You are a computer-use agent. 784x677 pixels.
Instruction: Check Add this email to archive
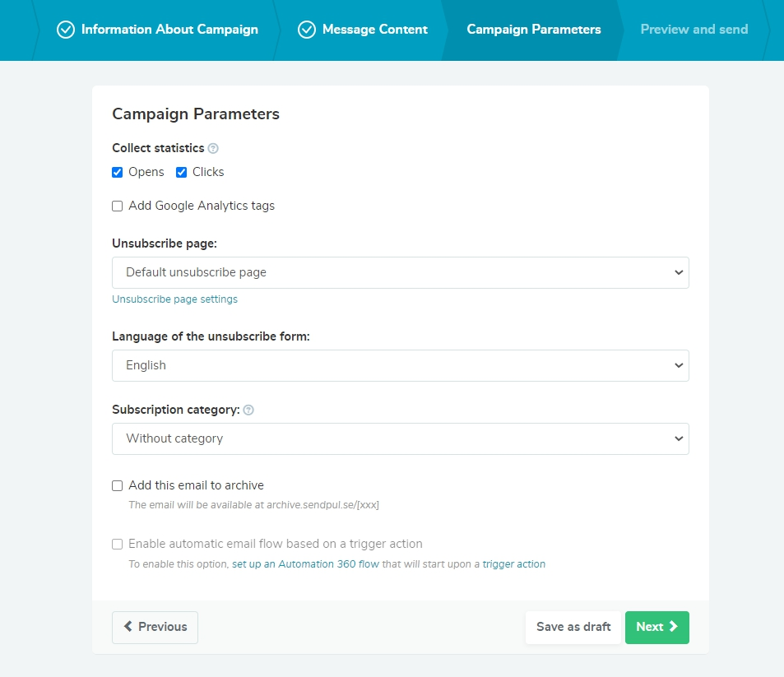pos(117,485)
